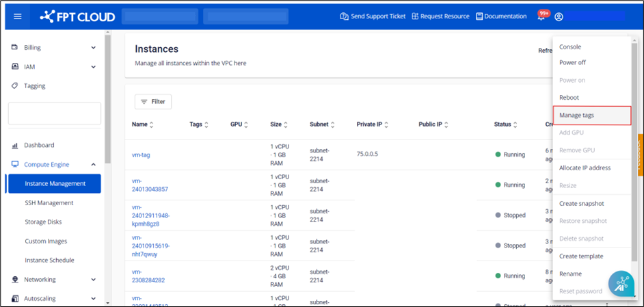This screenshot has width=644, height=307.
Task: Click the Tagging sidebar item
Action: pos(34,86)
